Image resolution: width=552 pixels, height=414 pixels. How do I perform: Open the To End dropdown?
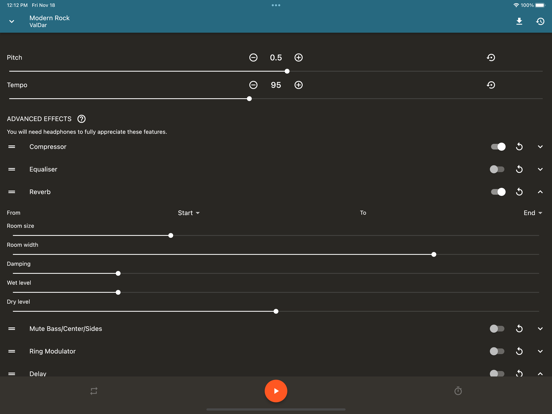point(533,213)
